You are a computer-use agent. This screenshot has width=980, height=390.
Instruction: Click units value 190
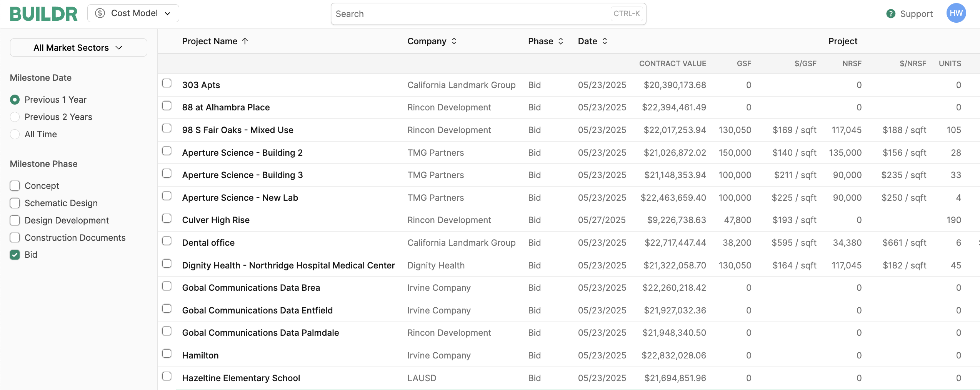click(953, 220)
